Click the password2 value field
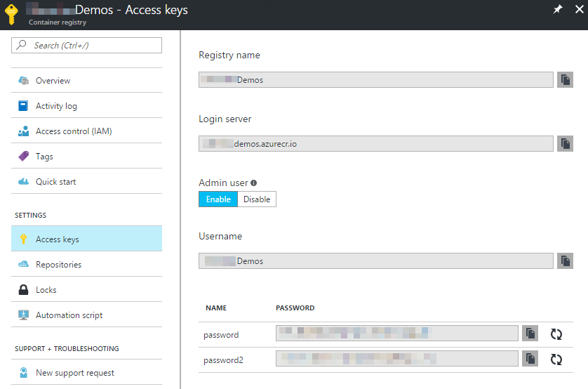The width and height of the screenshot is (588, 389). click(x=397, y=359)
